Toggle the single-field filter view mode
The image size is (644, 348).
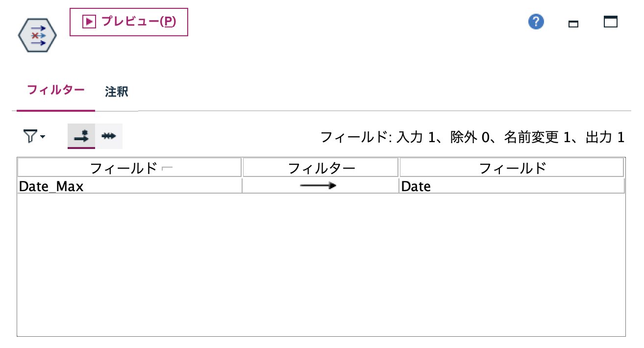tap(81, 136)
